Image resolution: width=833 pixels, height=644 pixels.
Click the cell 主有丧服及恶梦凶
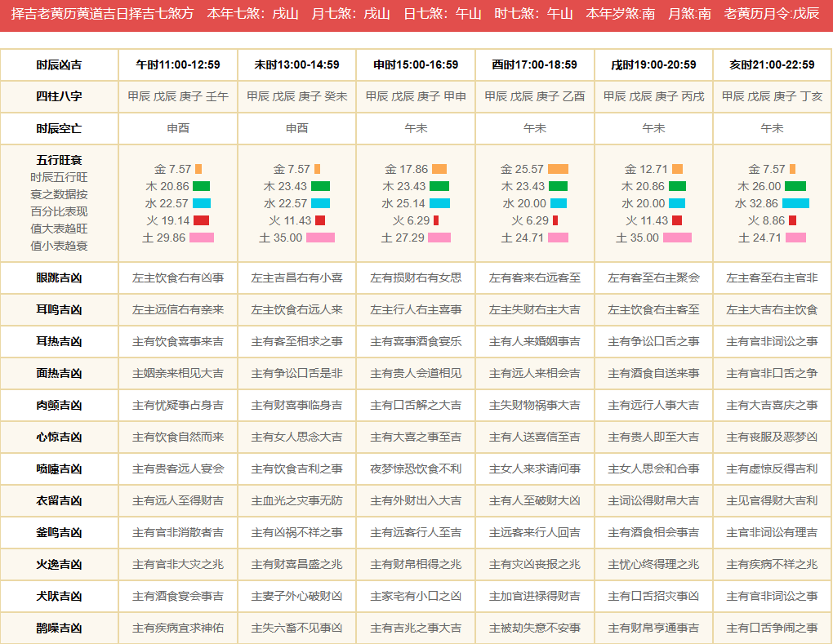point(772,437)
